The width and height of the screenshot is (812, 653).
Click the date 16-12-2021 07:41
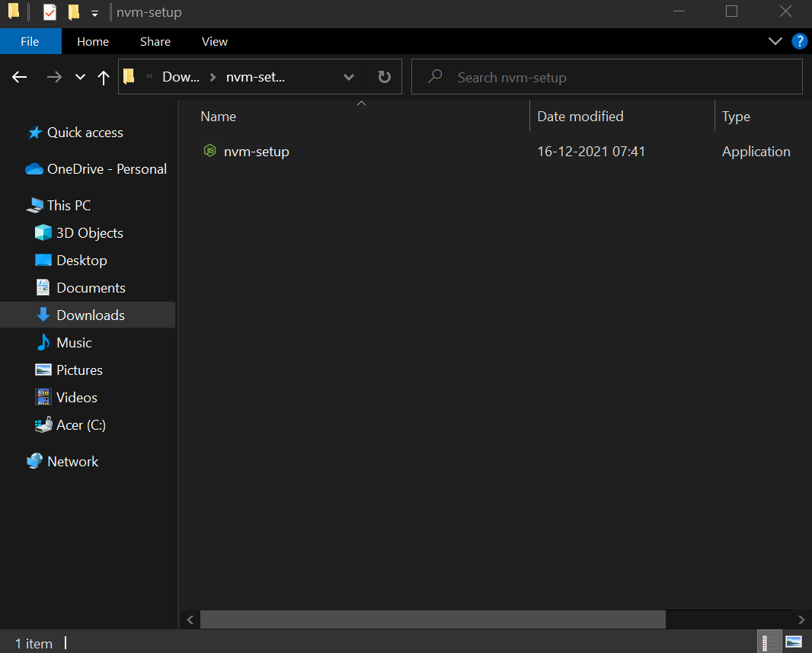tap(591, 152)
